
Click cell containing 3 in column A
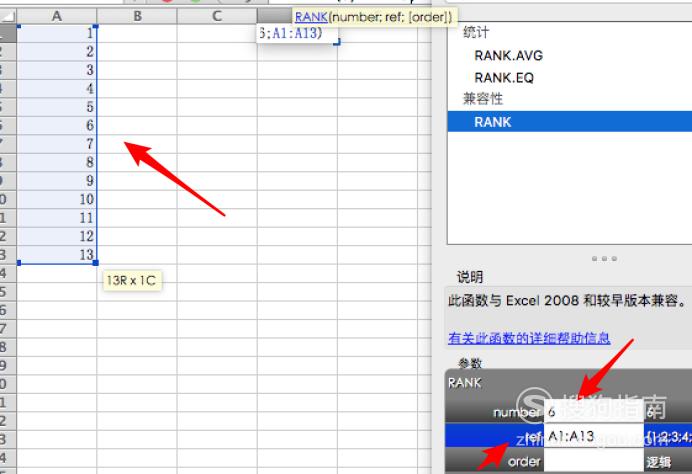point(56,70)
